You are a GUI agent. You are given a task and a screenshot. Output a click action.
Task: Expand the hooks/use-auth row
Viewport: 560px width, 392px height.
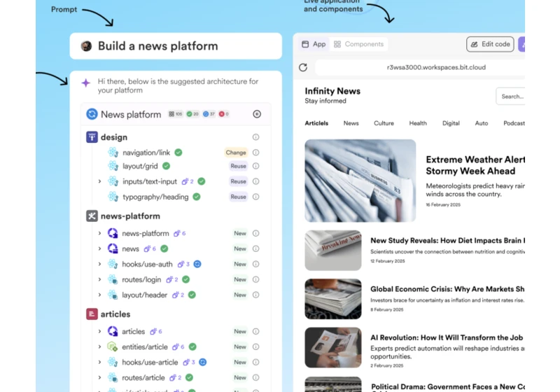coord(99,264)
